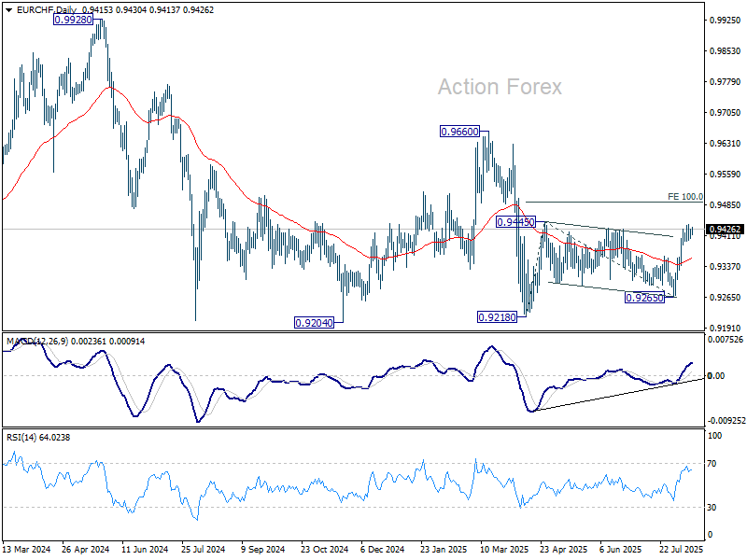Viewport: 747px width, 560px height.
Task: Click the 0.92180 low price label
Action: [x=497, y=317]
